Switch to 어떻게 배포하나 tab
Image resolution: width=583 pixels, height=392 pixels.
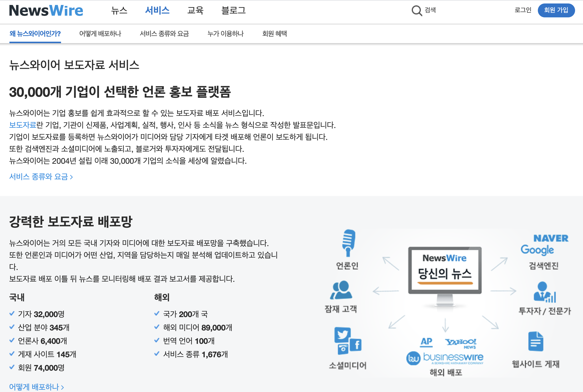(100, 33)
